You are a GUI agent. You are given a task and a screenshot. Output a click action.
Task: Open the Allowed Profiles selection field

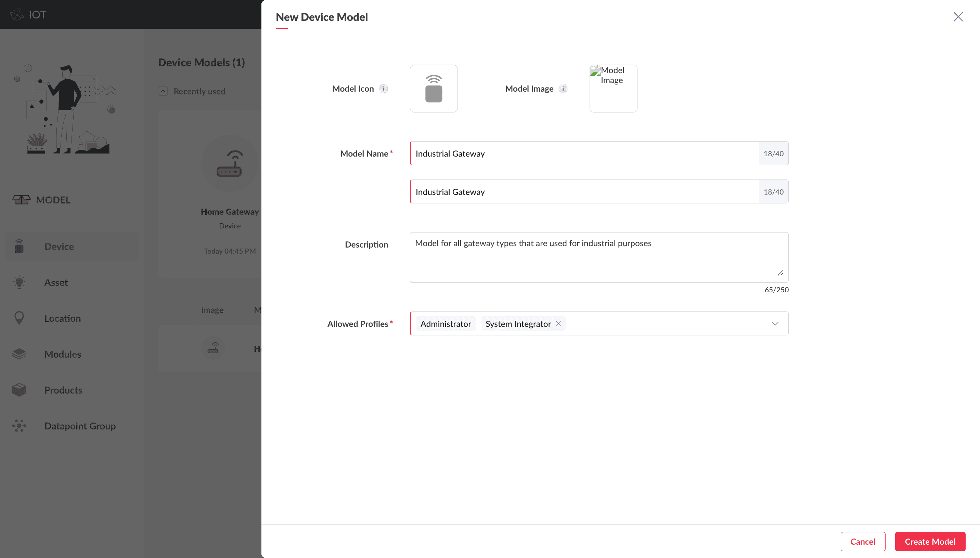(663, 323)
